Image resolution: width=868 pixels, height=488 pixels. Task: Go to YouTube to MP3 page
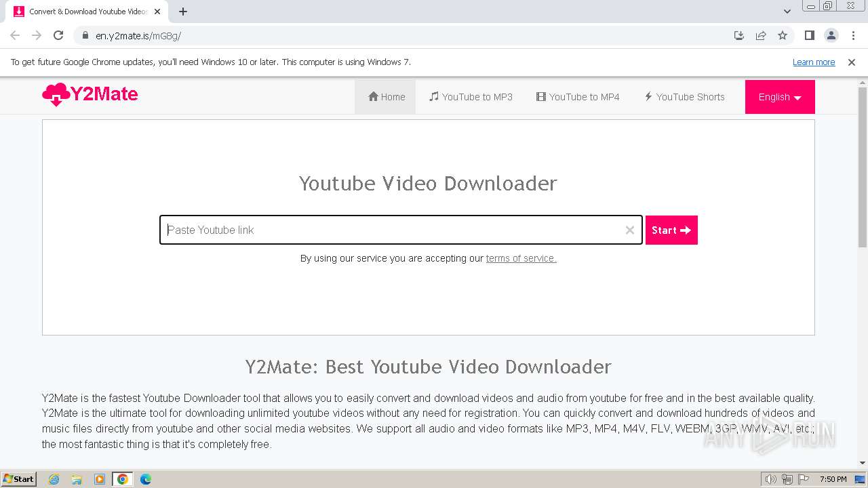pyautogui.click(x=471, y=97)
